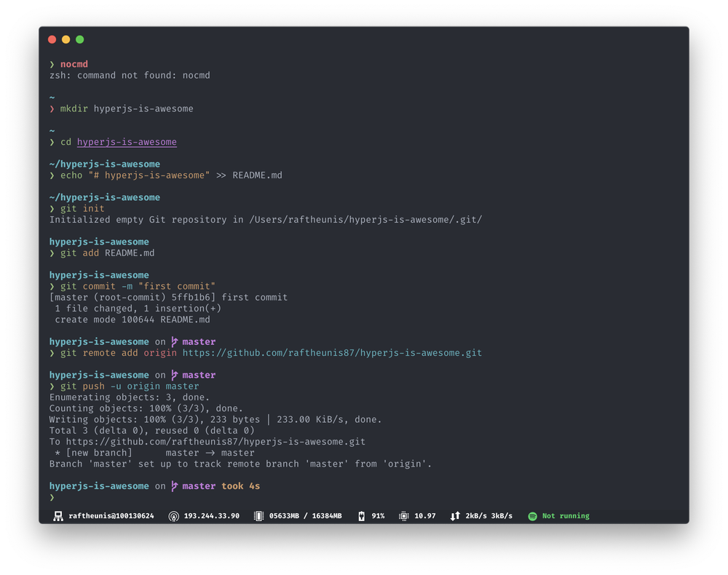Click the Spotify status icon labeled Not running

click(x=532, y=515)
